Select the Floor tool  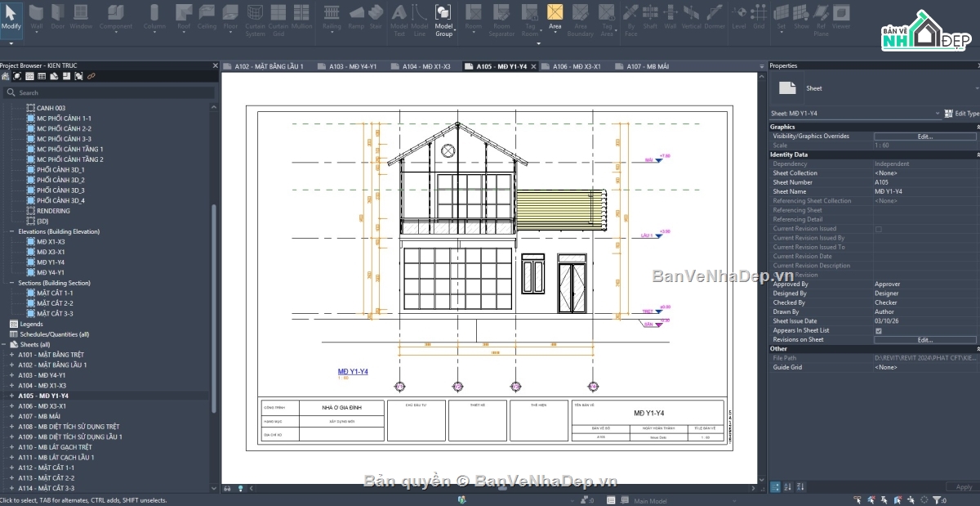pos(231,16)
